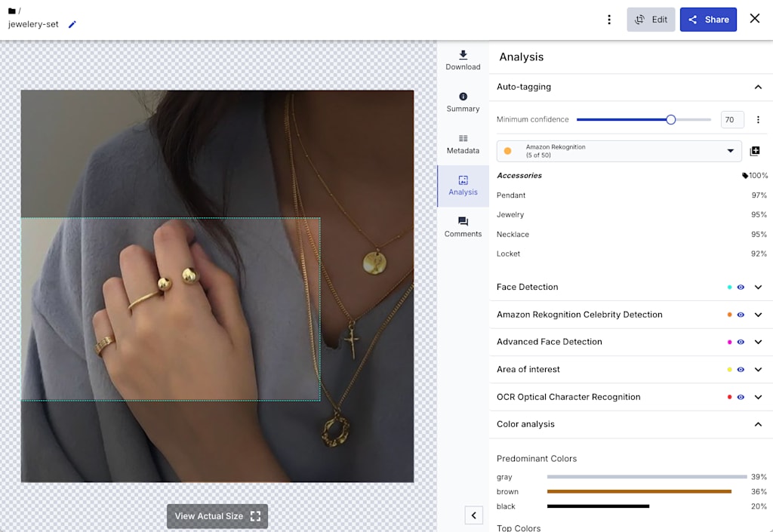Image resolution: width=773 pixels, height=532 pixels.
Task: Open the Amazon Rekognition engine dropdown
Action: click(619, 151)
